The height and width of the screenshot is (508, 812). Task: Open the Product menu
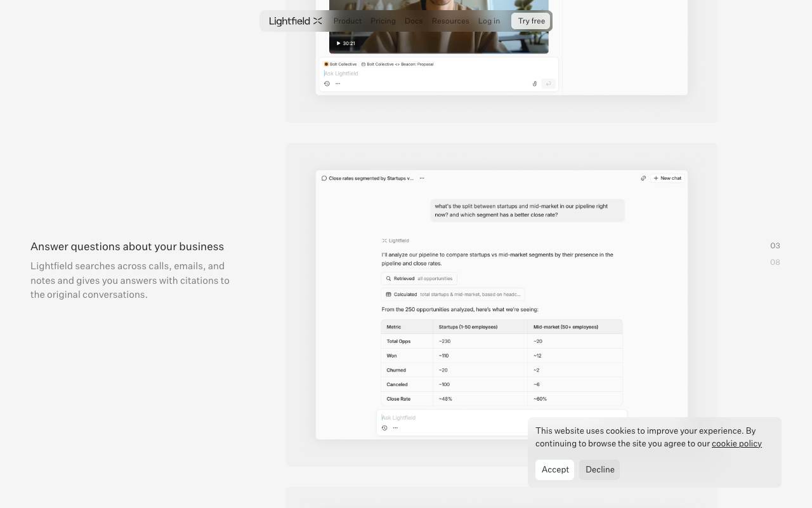(348, 21)
